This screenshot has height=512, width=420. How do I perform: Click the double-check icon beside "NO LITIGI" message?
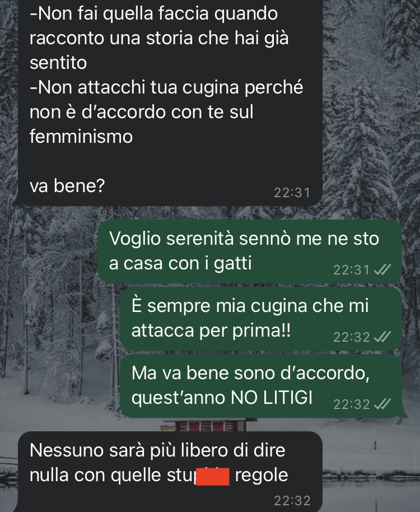pyautogui.click(x=382, y=404)
